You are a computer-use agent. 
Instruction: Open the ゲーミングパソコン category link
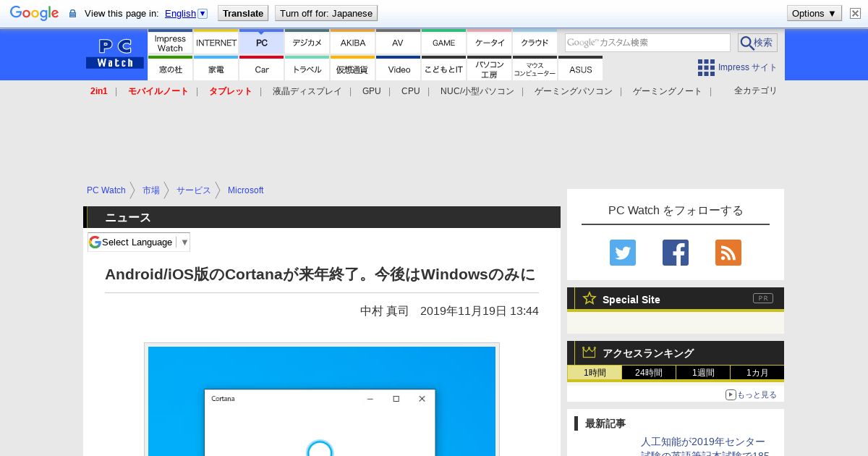(x=573, y=91)
